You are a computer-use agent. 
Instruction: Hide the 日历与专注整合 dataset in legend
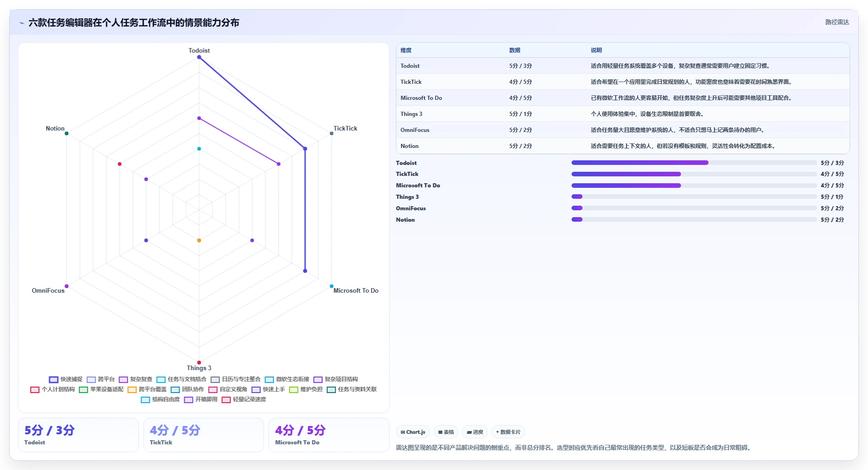pyautogui.click(x=236, y=379)
